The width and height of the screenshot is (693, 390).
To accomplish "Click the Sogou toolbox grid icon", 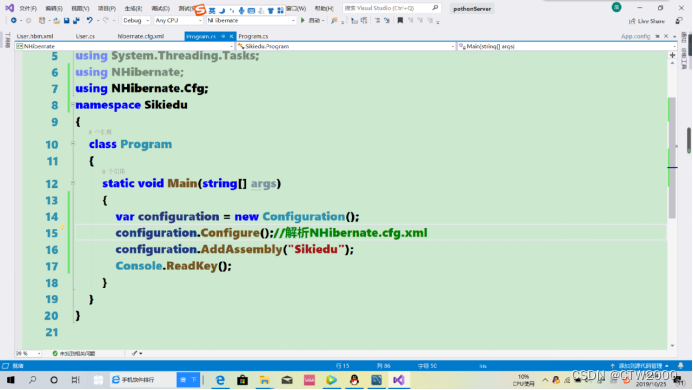I will click(280, 10).
